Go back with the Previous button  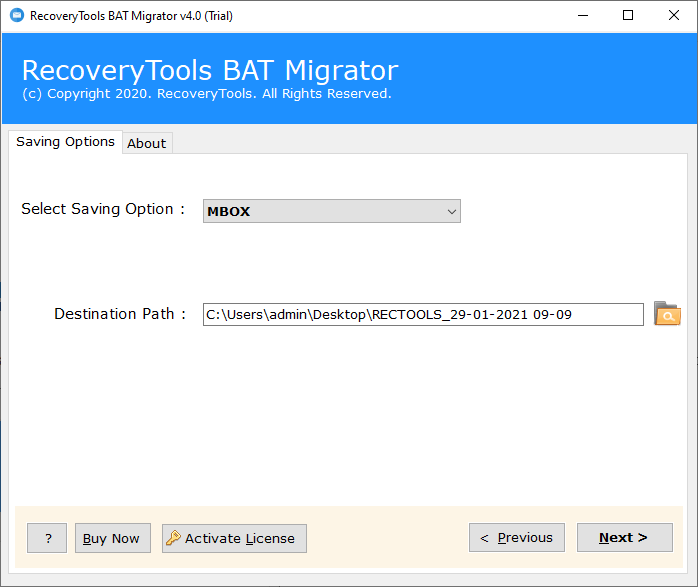coord(517,538)
